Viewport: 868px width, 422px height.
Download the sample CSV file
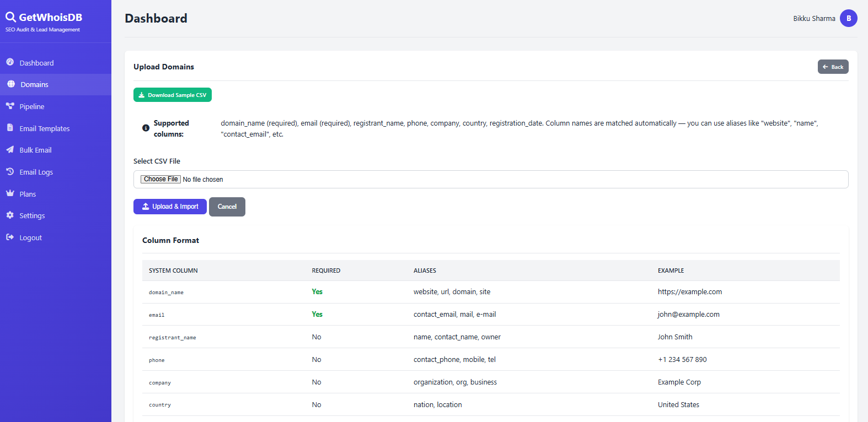tap(173, 95)
